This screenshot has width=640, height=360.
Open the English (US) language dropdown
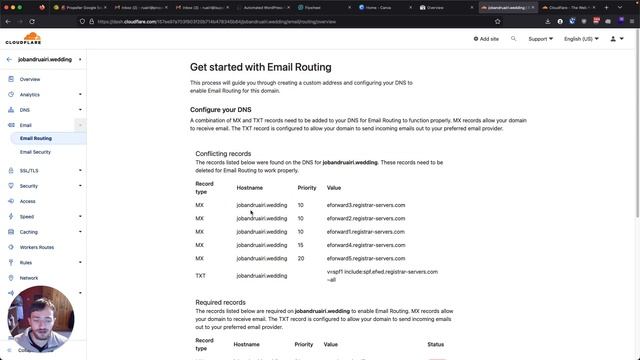click(581, 39)
